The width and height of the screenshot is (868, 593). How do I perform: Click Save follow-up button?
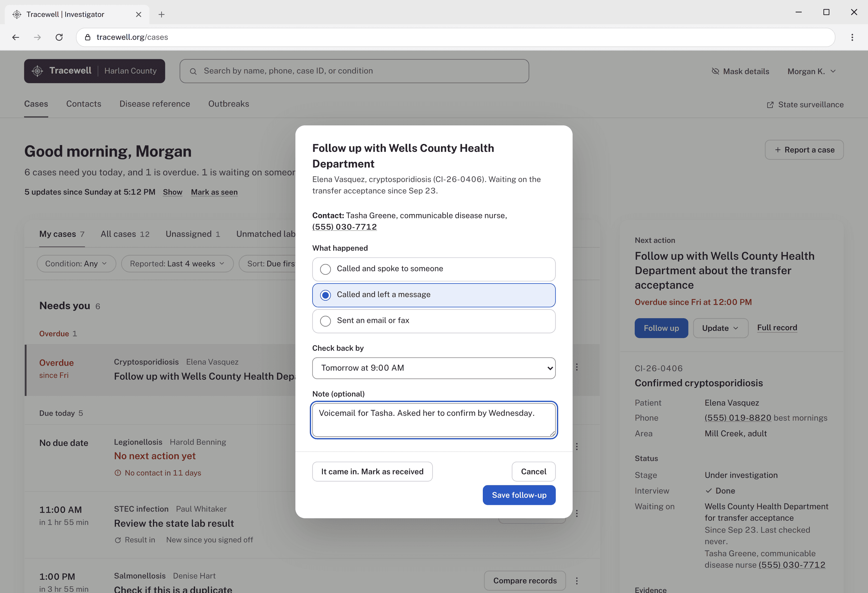(519, 495)
